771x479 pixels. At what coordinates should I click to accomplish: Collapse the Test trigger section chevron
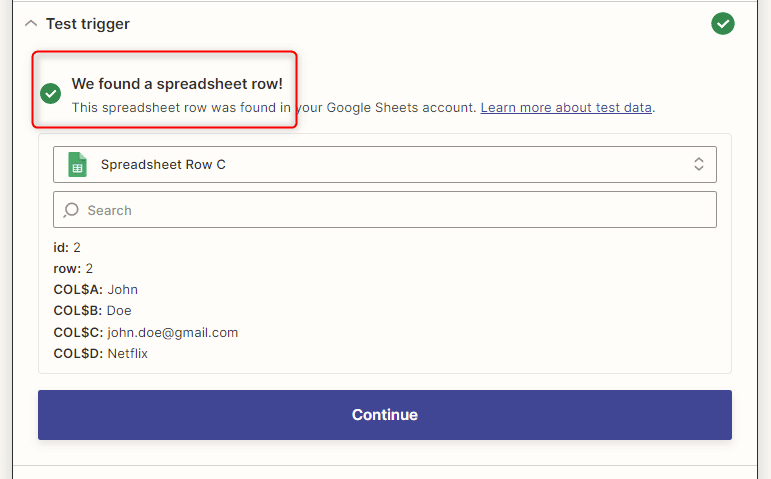point(31,24)
